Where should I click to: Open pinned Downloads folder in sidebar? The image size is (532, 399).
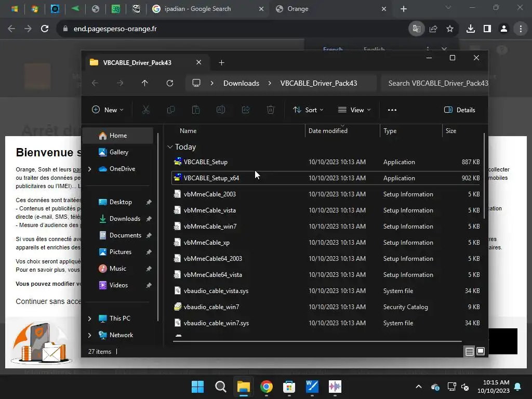point(125,219)
